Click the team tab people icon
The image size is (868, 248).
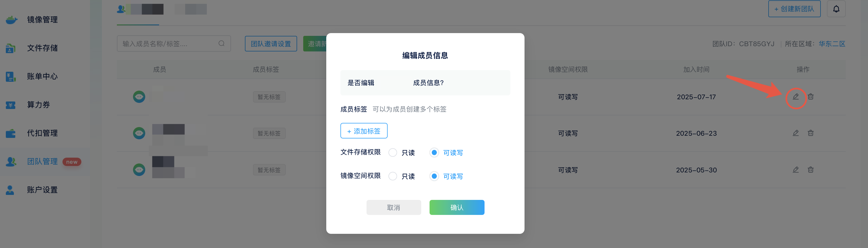coord(121,9)
